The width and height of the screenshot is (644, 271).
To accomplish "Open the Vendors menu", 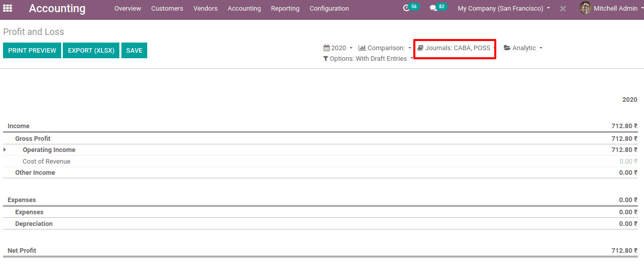I will coord(205,9).
